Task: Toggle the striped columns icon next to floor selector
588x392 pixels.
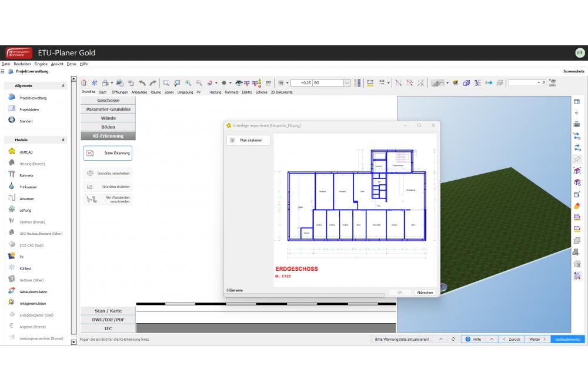Action: pyautogui.click(x=358, y=83)
